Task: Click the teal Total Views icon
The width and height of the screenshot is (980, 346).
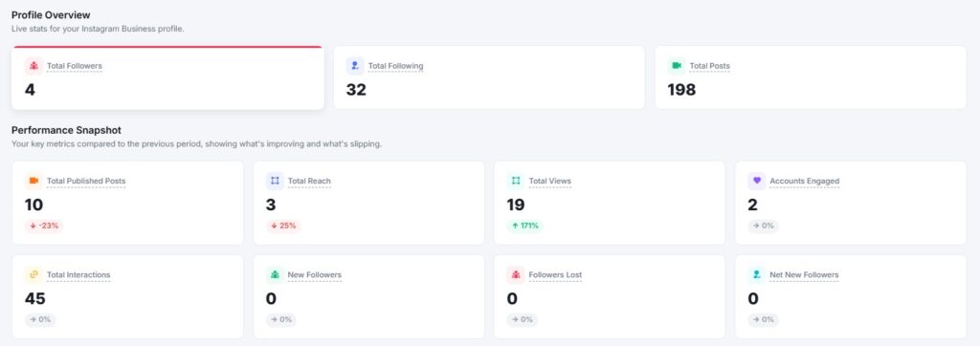Action: 516,181
